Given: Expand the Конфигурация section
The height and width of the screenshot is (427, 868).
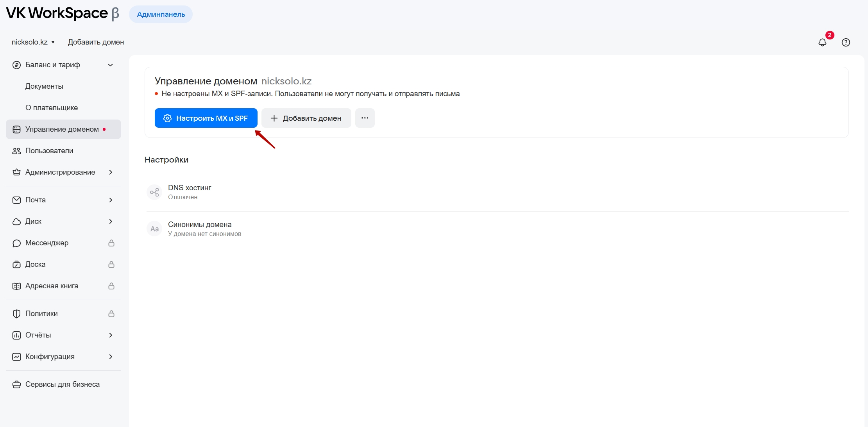Looking at the screenshot, I should coord(111,357).
